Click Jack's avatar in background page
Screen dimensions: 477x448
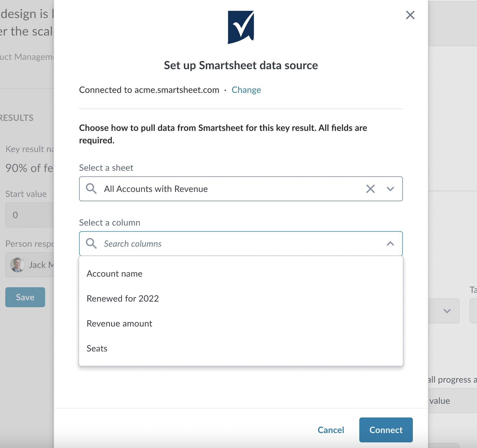18,265
